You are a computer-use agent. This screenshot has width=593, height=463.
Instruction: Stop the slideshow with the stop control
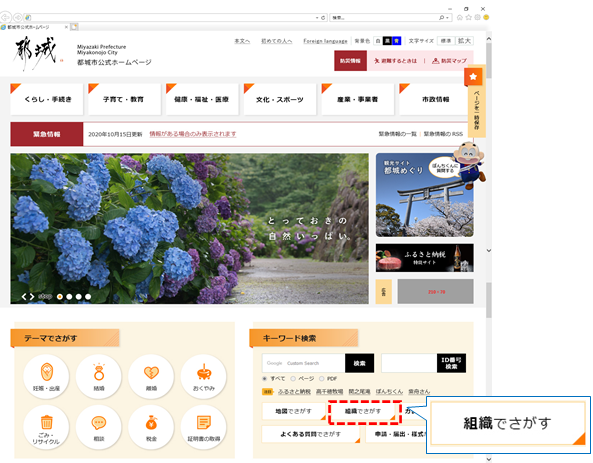[45, 297]
